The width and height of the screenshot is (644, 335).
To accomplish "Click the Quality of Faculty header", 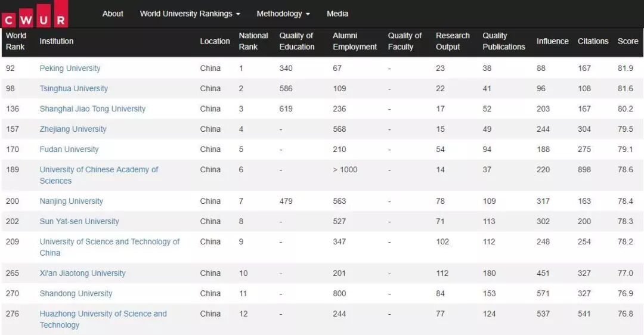I will pos(404,41).
